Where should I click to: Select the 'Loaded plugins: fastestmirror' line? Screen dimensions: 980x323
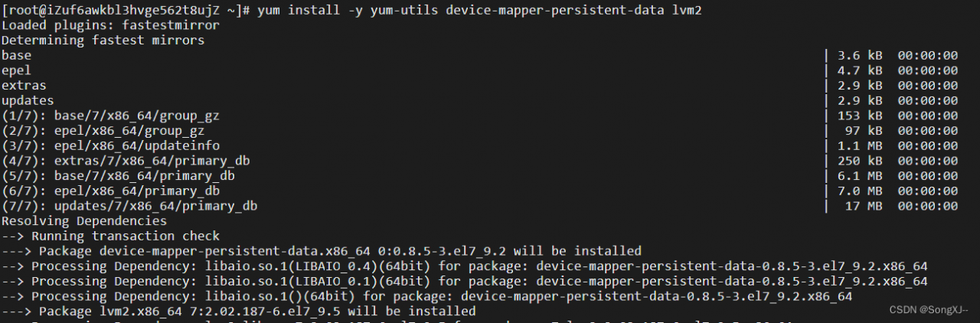coord(111,25)
